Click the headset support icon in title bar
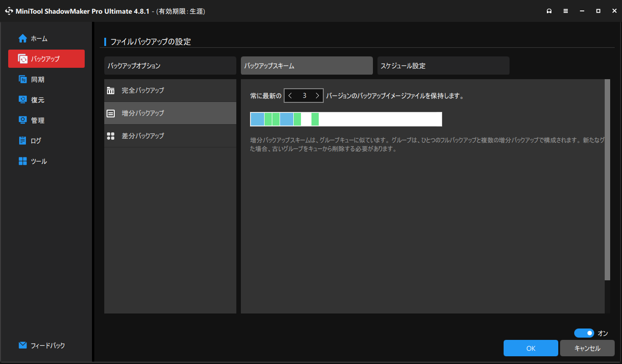 pos(549,11)
